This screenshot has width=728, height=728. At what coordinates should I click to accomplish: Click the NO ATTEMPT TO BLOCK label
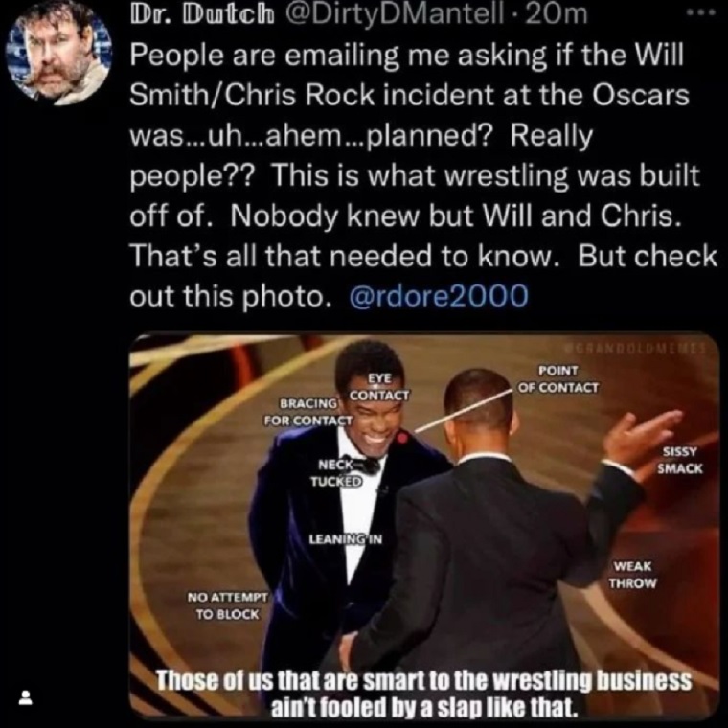[228, 606]
